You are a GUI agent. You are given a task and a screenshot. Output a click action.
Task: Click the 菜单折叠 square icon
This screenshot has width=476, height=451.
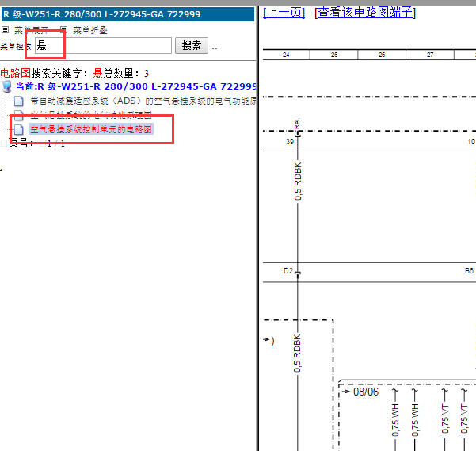(63, 30)
